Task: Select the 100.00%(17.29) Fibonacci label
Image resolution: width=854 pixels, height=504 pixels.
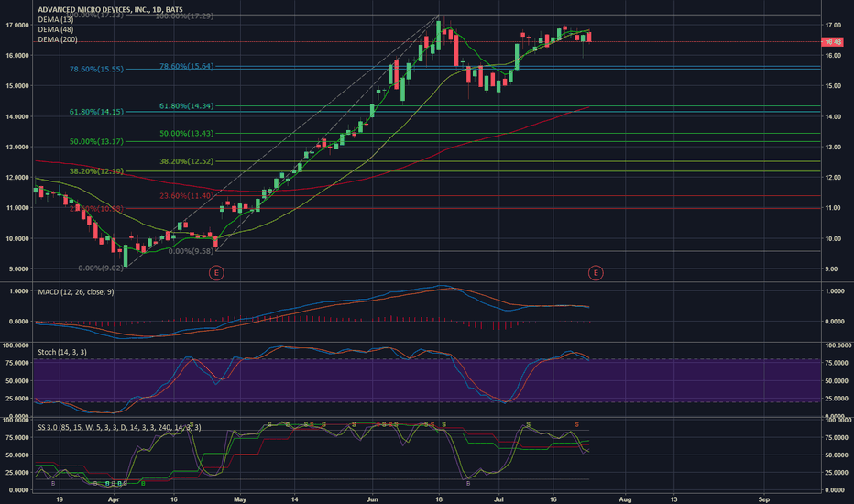Action: tap(184, 16)
